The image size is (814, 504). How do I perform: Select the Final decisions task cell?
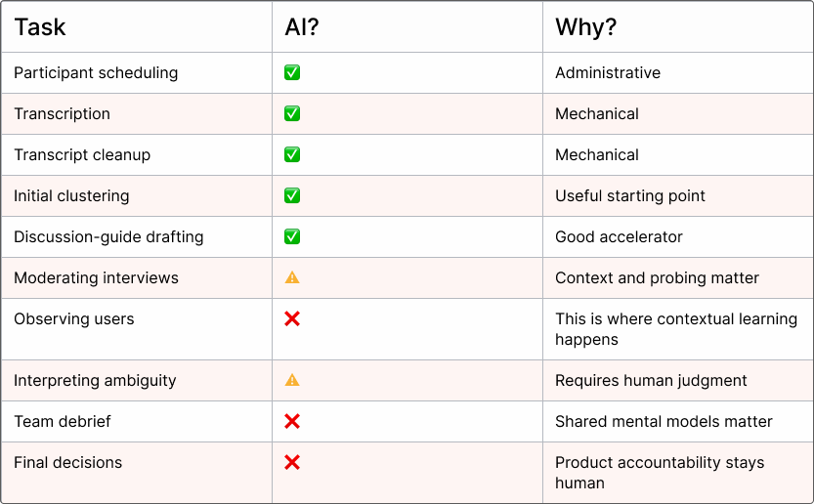pos(137,473)
